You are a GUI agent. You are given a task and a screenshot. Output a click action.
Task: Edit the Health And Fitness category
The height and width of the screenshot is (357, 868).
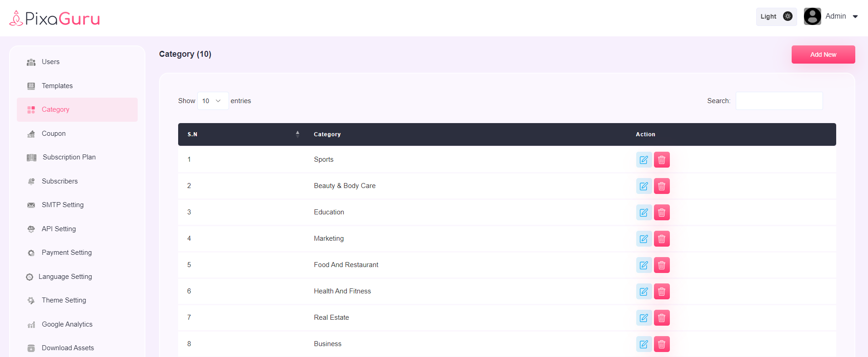[x=644, y=292]
